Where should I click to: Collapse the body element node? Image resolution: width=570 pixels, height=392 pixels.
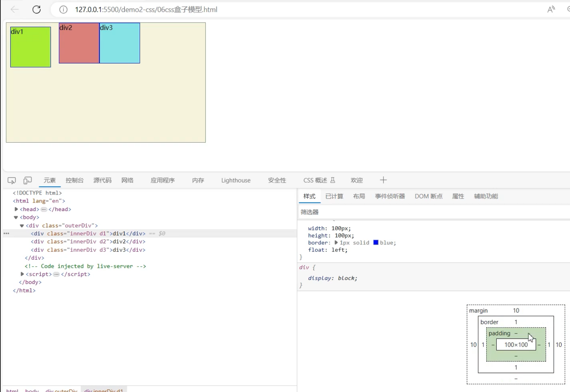click(x=16, y=217)
